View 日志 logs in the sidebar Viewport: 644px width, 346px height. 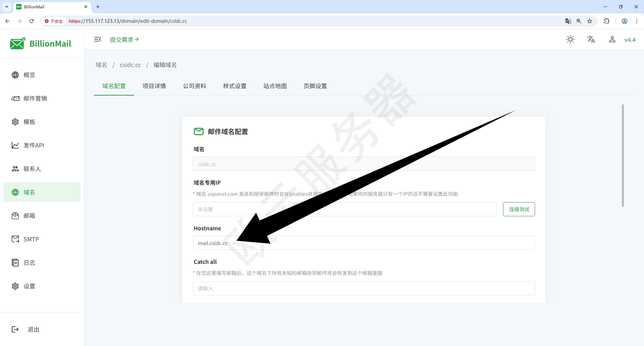click(29, 263)
